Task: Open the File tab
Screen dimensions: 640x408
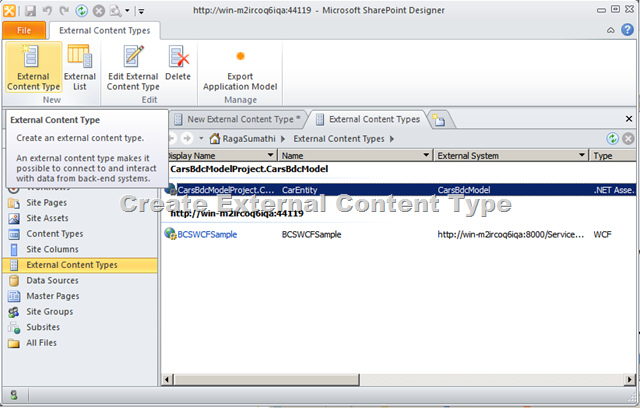Action: pyautogui.click(x=24, y=30)
